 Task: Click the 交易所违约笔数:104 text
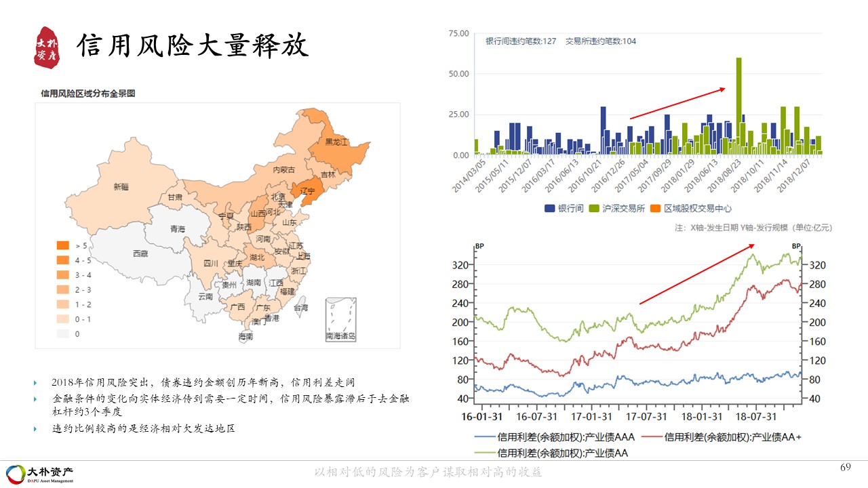[x=601, y=41]
